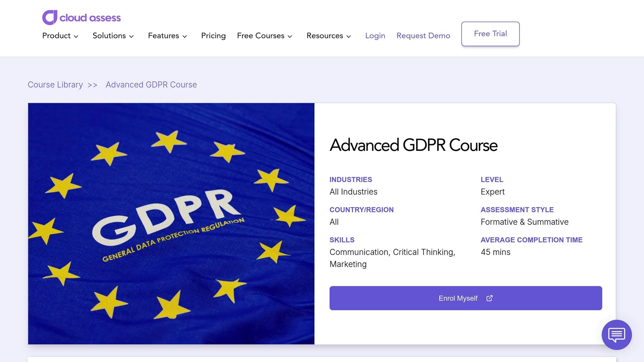The image size is (644, 362).
Task: Expand the Product dropdown chevron
Action: pos(76,36)
